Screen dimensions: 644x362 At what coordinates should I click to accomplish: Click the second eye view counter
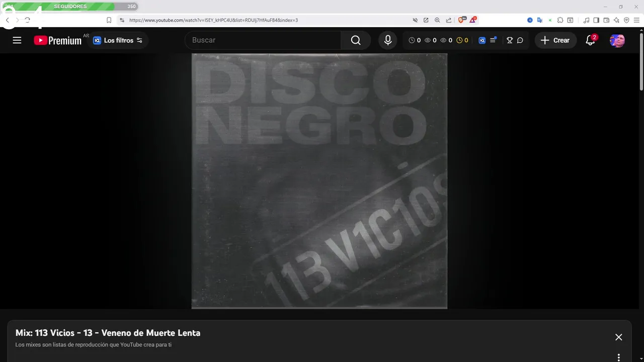pos(446,40)
